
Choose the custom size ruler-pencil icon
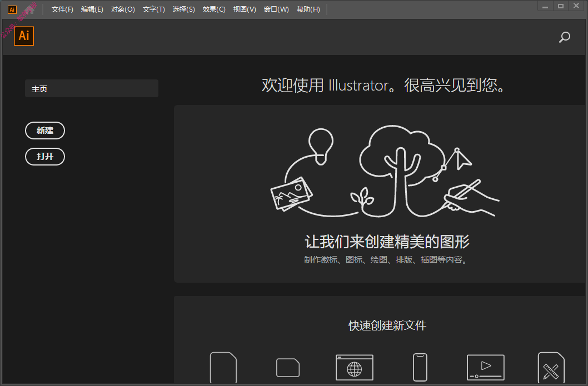pos(551,368)
